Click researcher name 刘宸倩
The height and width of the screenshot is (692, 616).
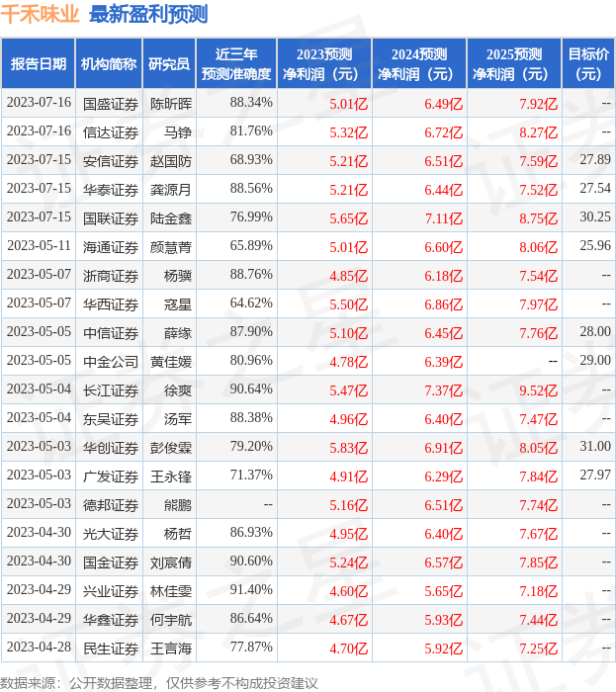click(x=171, y=563)
